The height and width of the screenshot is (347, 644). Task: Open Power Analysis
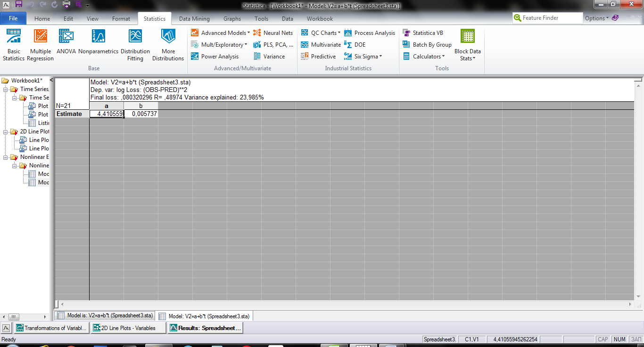215,57
